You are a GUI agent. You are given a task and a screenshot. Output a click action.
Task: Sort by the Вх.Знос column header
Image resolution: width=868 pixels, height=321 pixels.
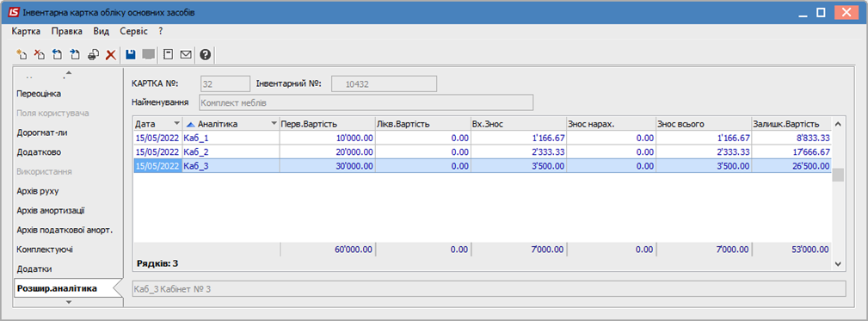[x=519, y=124]
